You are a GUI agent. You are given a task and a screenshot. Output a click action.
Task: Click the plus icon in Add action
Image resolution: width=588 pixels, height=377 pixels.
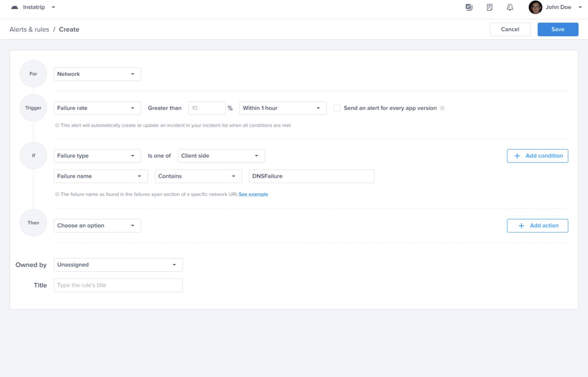(521, 226)
